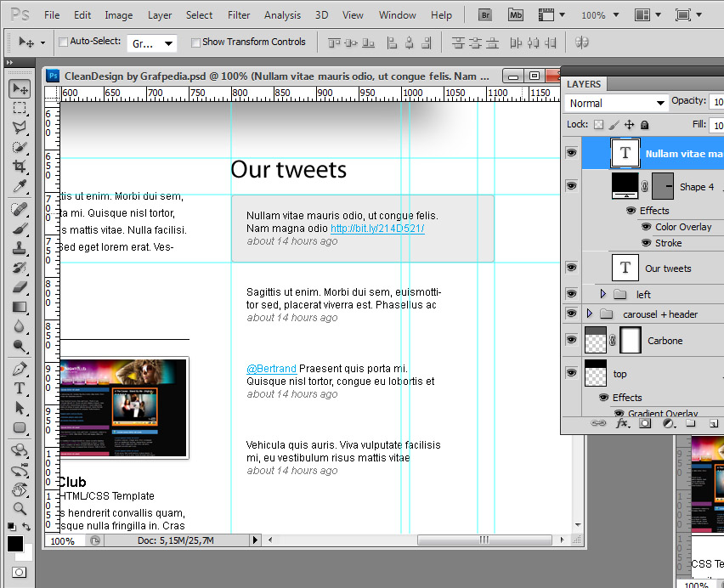Image resolution: width=724 pixels, height=588 pixels.
Task: Expand the carousel + header group
Action: [x=589, y=314]
